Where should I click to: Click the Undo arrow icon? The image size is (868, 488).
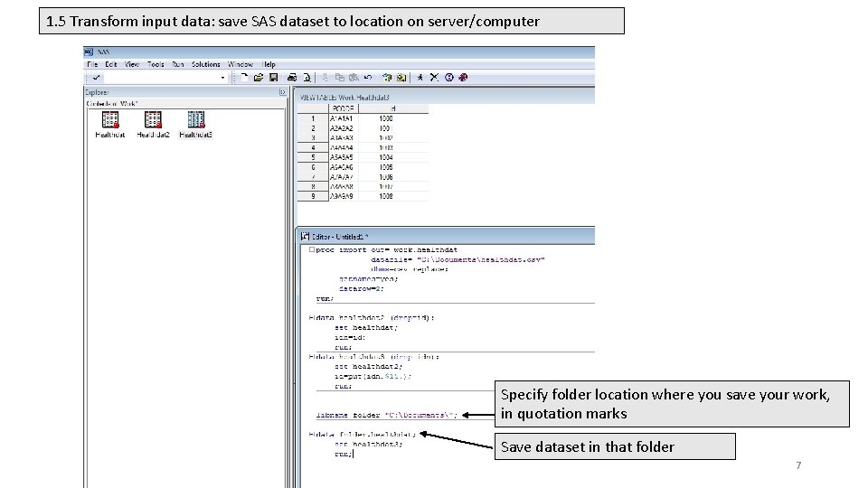pyautogui.click(x=368, y=78)
